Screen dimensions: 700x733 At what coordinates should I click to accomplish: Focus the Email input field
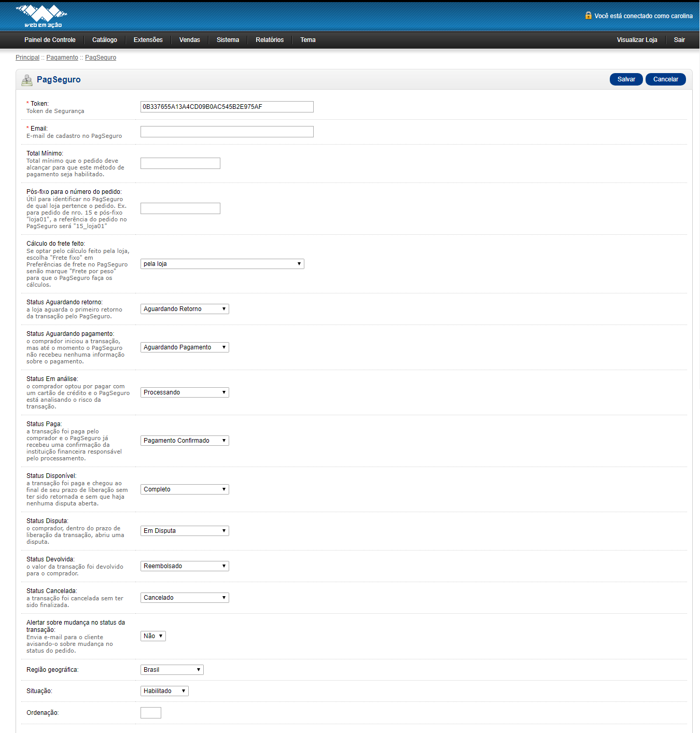click(x=227, y=132)
